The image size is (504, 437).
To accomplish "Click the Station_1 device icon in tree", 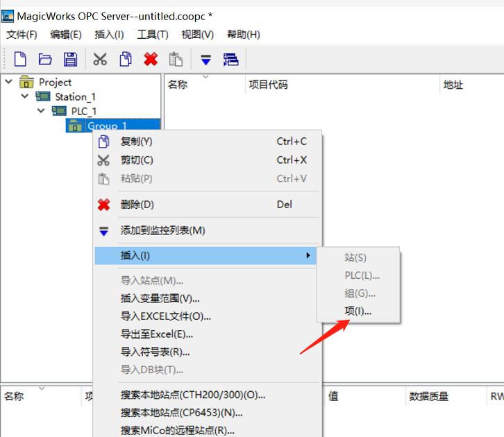I will pyautogui.click(x=43, y=96).
